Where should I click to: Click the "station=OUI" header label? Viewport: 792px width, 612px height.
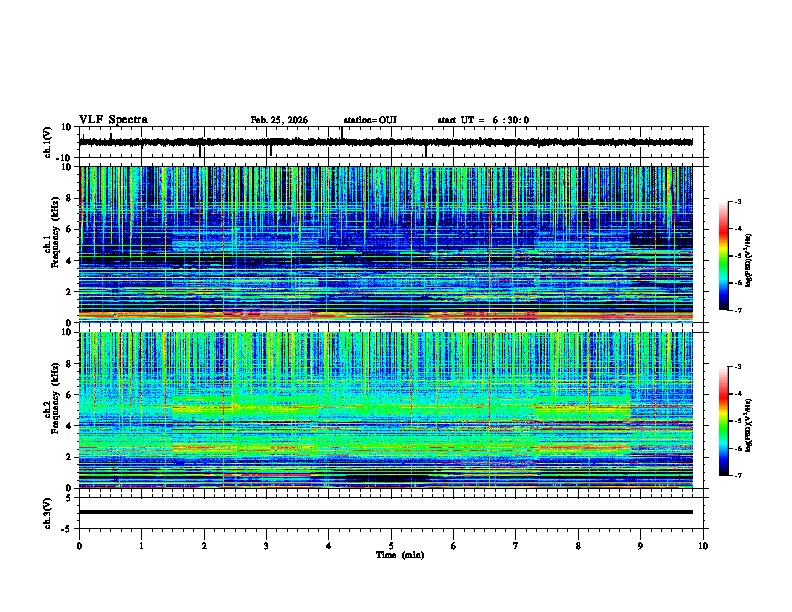coord(370,120)
